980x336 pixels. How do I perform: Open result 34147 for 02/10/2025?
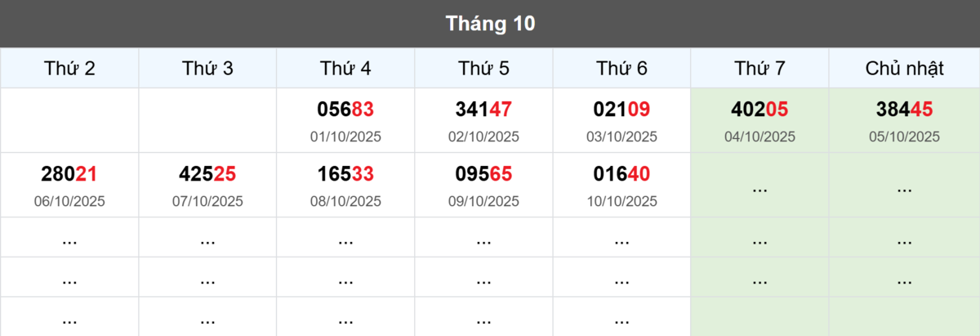(x=483, y=110)
